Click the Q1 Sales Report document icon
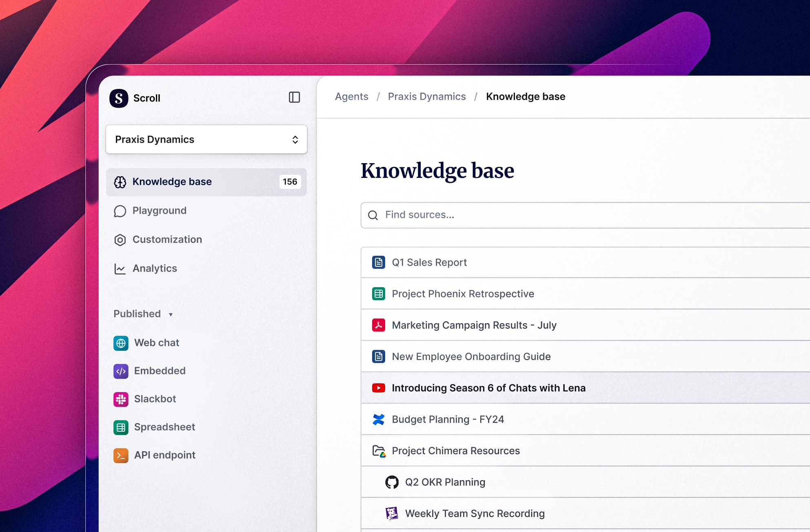The image size is (810, 532). click(x=379, y=263)
